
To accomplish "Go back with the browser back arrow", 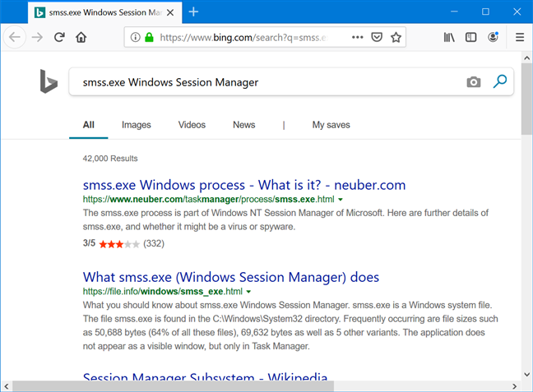I will (x=15, y=37).
